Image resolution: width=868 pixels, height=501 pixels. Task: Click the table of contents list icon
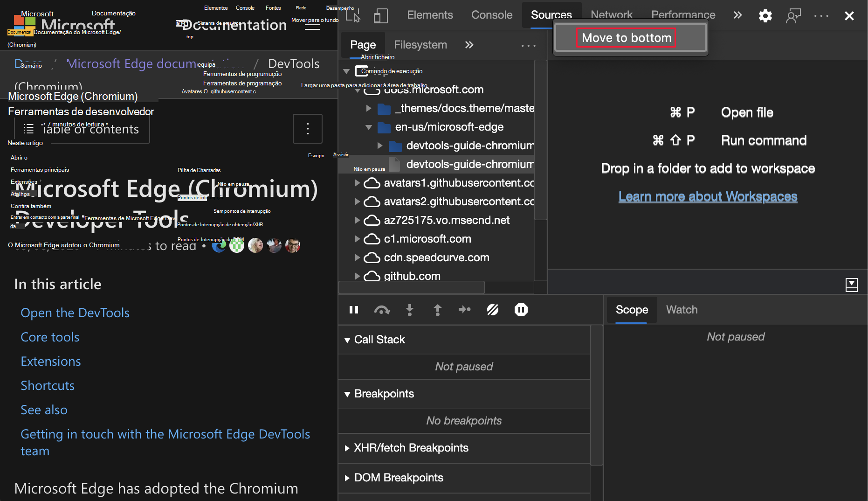29,129
